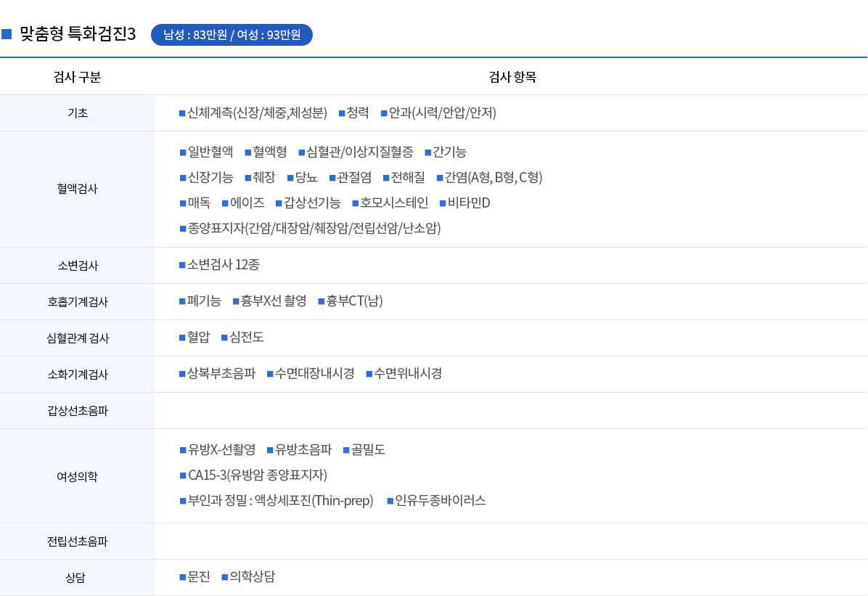Click the blue square before 맞춤형 특화검진3
Image resolution: width=868 pixels, height=596 pixels.
[7, 34]
